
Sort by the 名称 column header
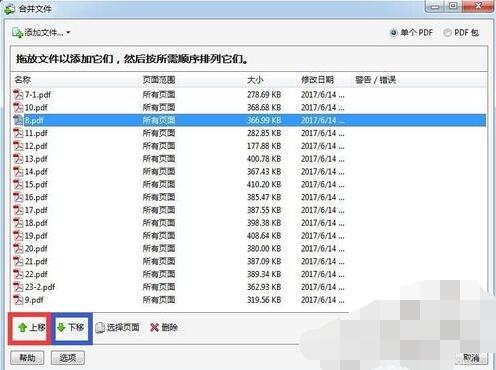[x=23, y=80]
